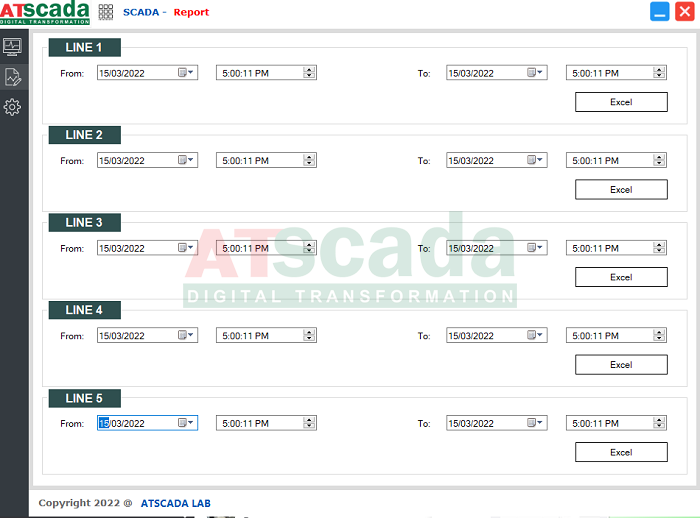The width and height of the screenshot is (700, 518).
Task: Adjust LINE 1 From time spinner
Action: pyautogui.click(x=309, y=73)
